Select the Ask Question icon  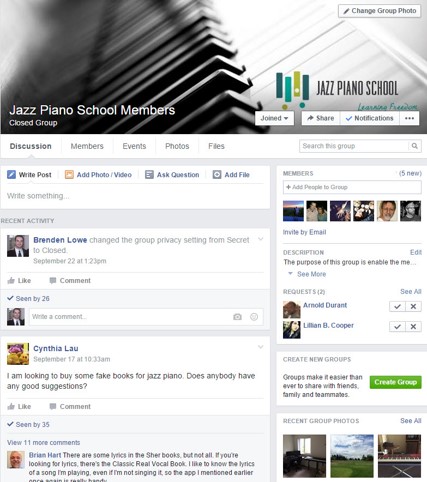(149, 174)
